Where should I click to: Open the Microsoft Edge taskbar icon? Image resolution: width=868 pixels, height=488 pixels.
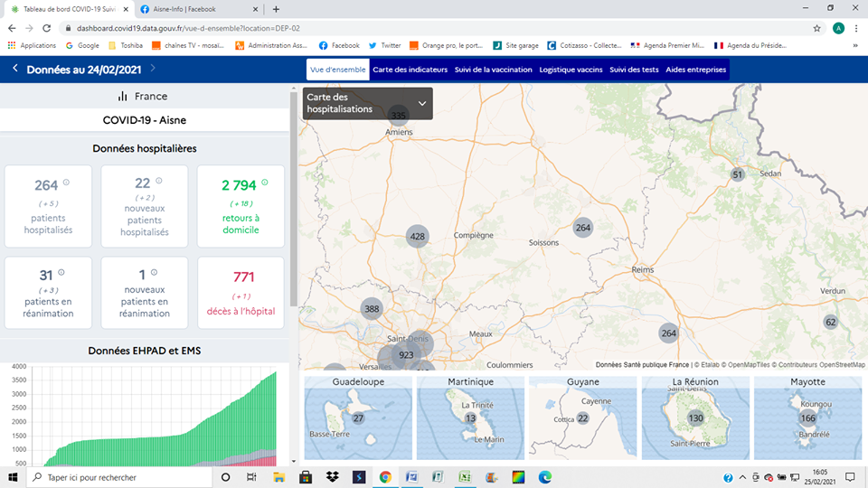[x=545, y=477]
